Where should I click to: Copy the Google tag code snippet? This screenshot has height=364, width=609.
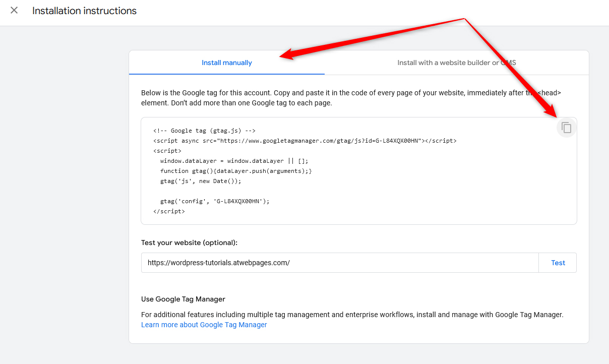pyautogui.click(x=566, y=128)
